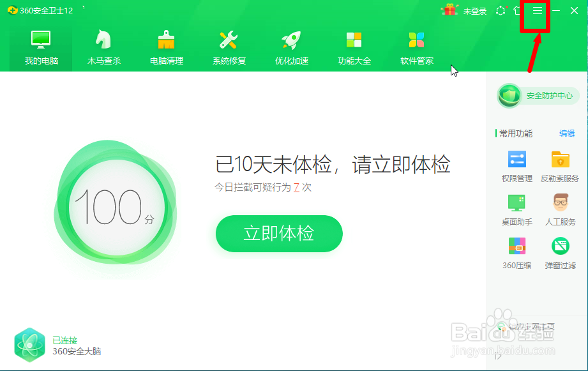Switch to 木马查杀 trojan scan tab

tap(104, 48)
